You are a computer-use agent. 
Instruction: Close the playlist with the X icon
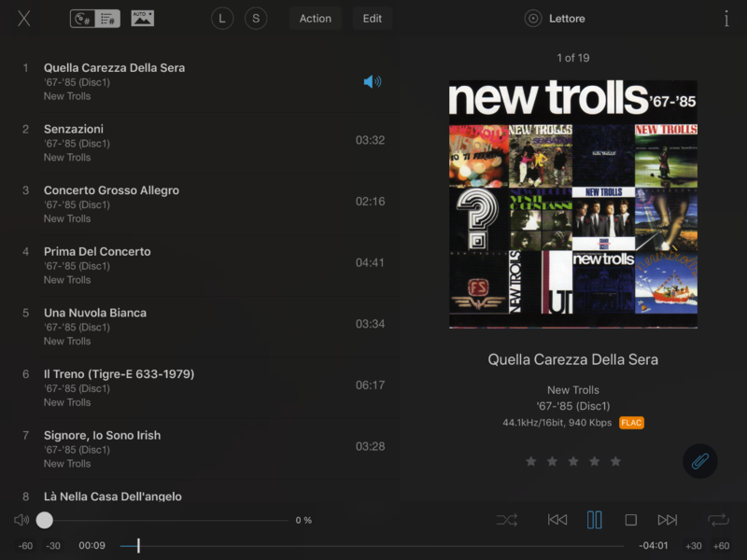pyautogui.click(x=24, y=19)
